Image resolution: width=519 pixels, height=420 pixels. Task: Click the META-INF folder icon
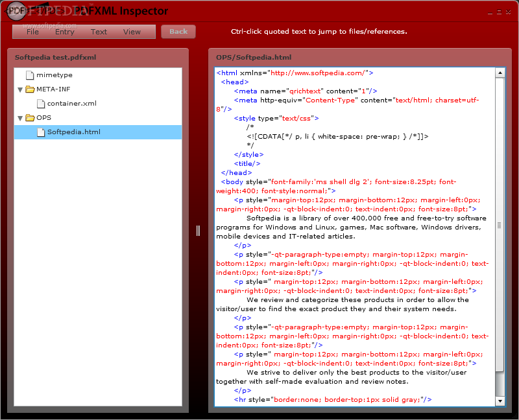tap(30, 89)
